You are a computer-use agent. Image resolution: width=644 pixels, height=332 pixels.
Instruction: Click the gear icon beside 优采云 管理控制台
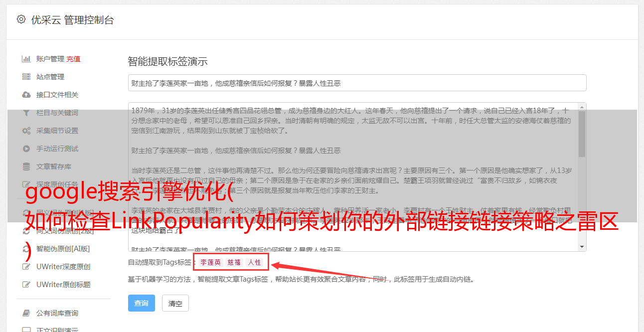21,19
